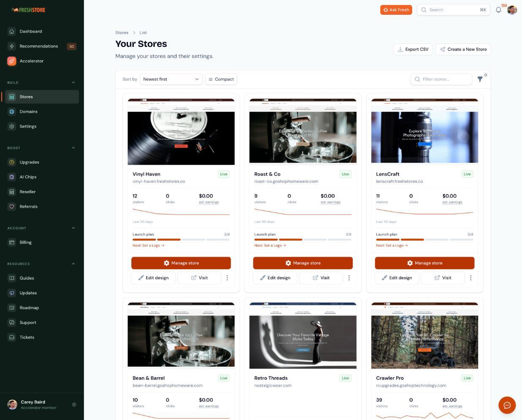Open the chat support bubble
Screen dimensions: 522x420
(507, 405)
